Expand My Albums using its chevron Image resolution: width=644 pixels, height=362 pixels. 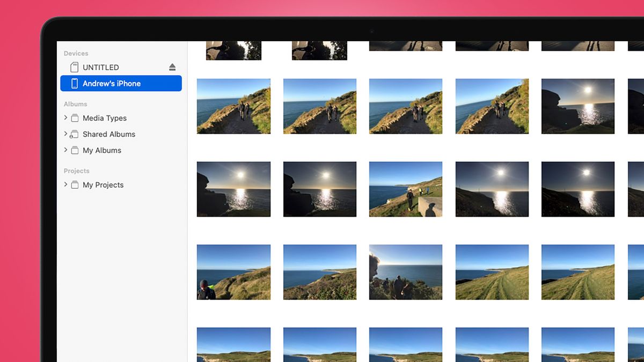65,150
